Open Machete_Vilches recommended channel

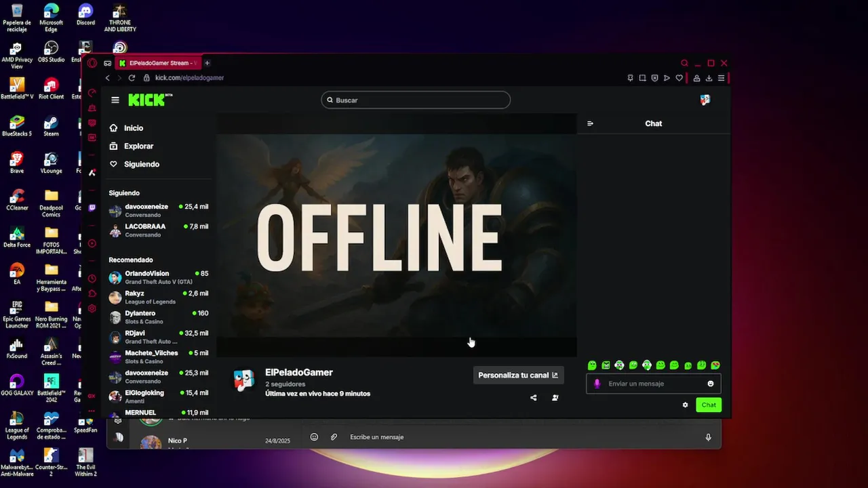click(x=159, y=357)
